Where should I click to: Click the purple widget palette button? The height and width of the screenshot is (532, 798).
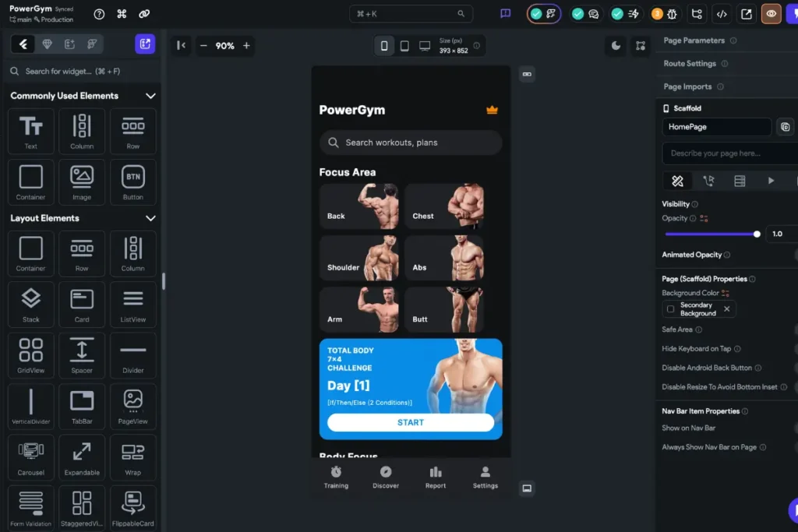coord(145,44)
